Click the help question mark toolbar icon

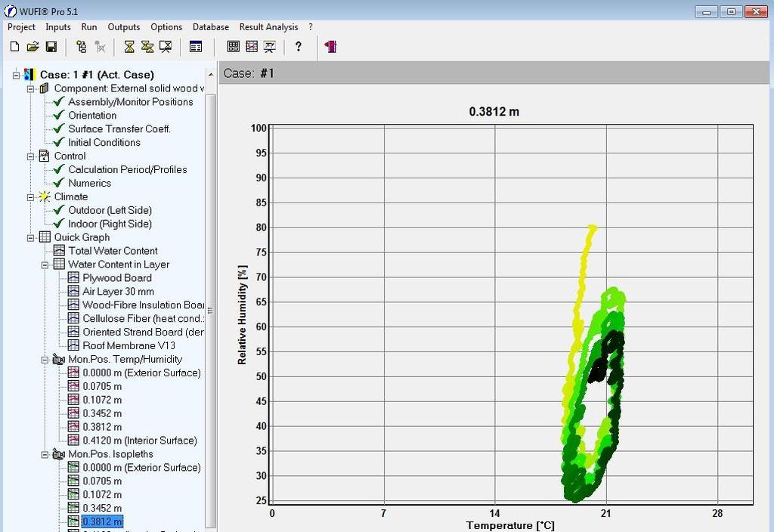298,46
